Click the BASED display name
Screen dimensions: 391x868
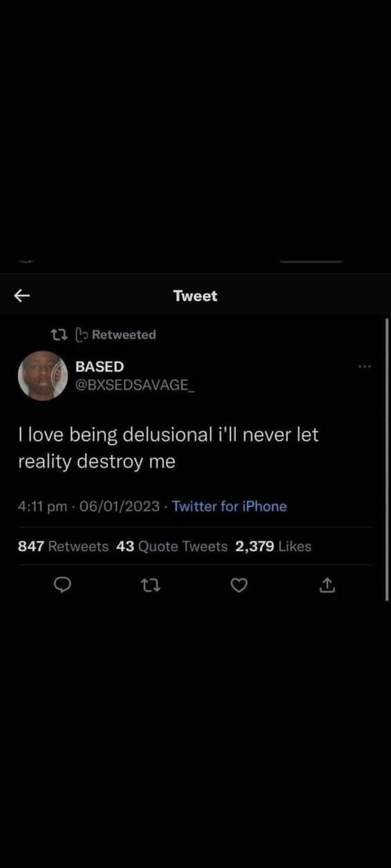click(99, 366)
